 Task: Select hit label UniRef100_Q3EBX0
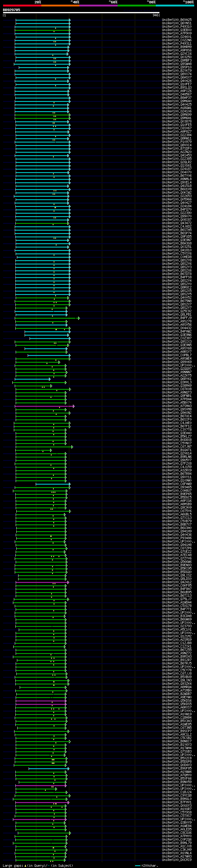click(177, 30)
